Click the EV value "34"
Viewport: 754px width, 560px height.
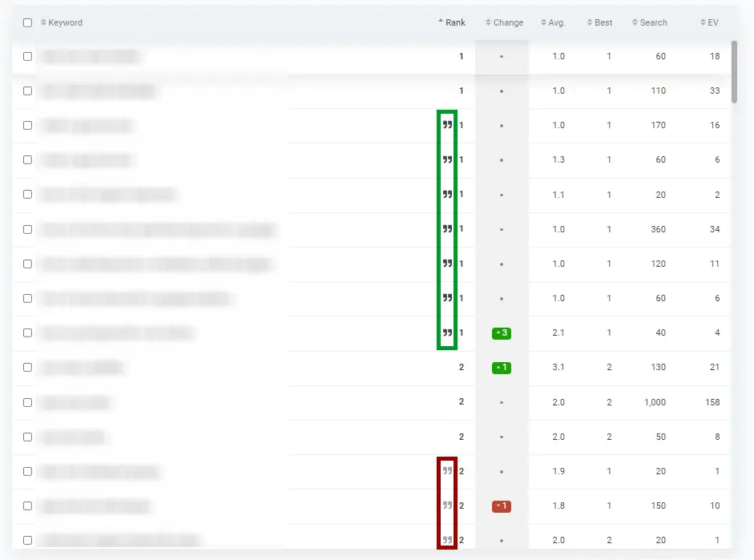[715, 229]
